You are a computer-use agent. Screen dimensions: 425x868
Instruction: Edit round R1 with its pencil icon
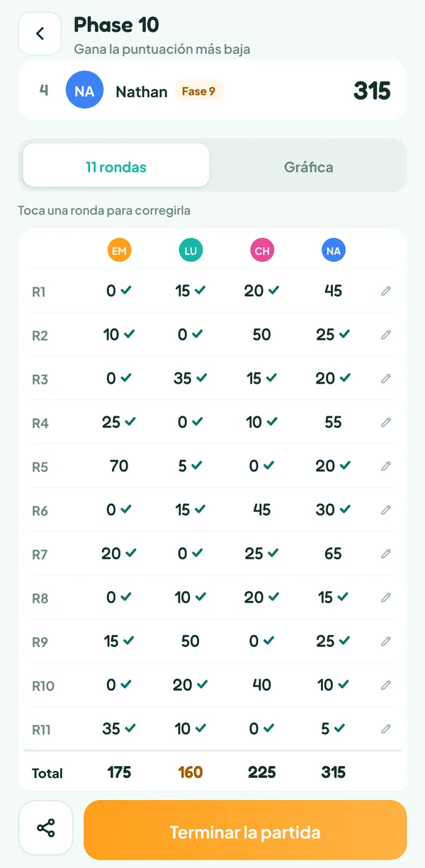386,290
